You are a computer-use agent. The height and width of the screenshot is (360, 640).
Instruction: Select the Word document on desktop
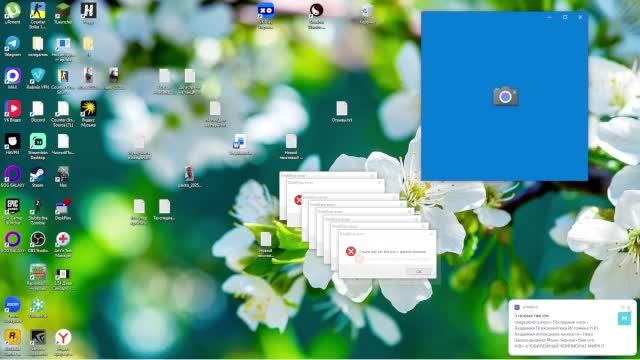click(240, 142)
